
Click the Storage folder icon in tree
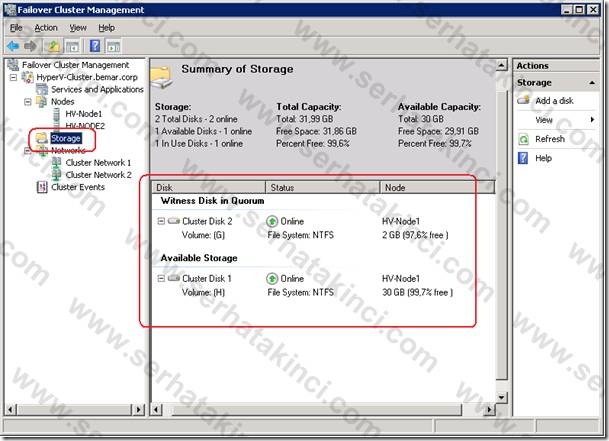point(42,138)
